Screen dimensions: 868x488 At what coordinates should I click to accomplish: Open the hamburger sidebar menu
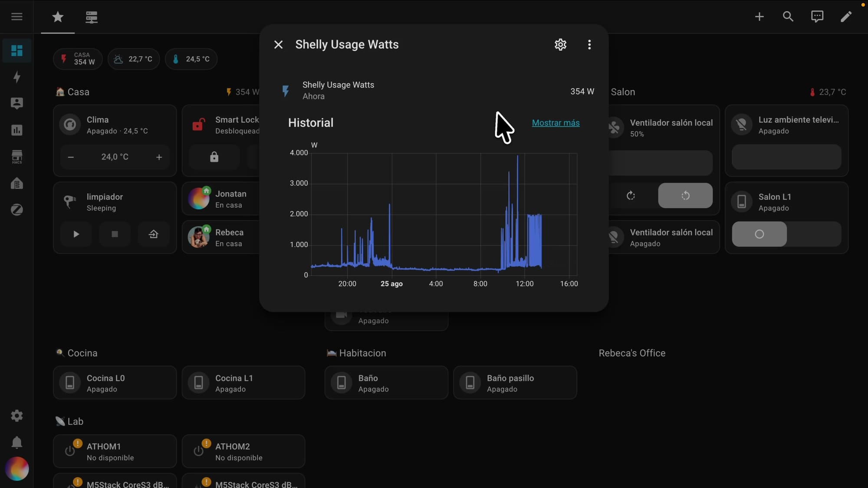(16, 16)
